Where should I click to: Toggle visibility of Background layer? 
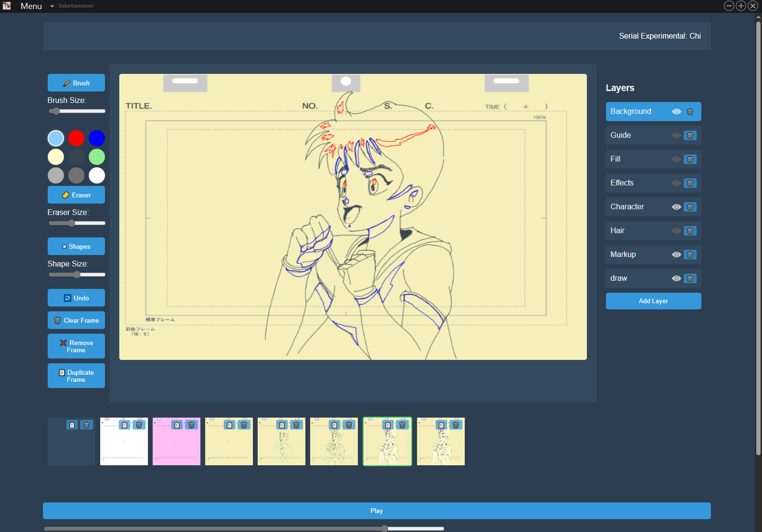pyautogui.click(x=676, y=112)
